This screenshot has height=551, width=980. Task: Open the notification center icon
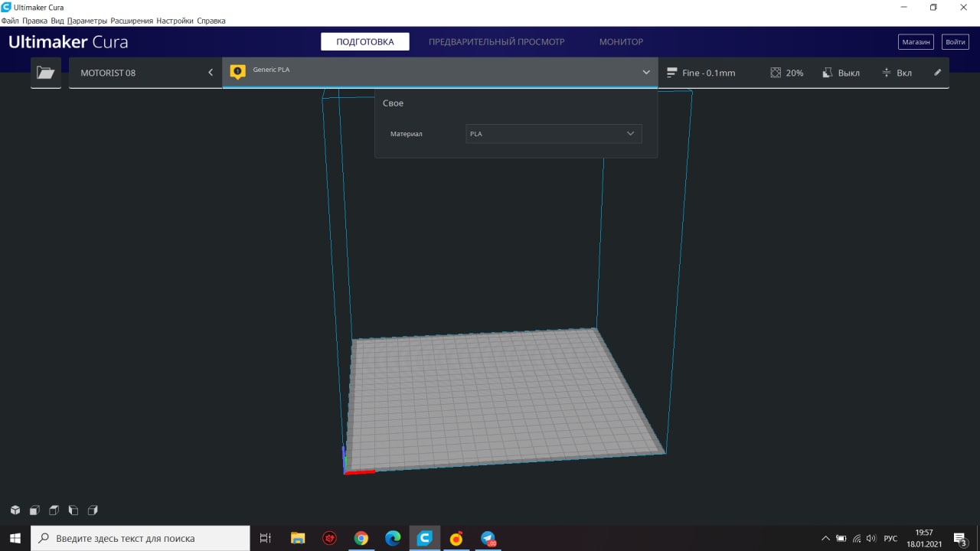tap(960, 539)
